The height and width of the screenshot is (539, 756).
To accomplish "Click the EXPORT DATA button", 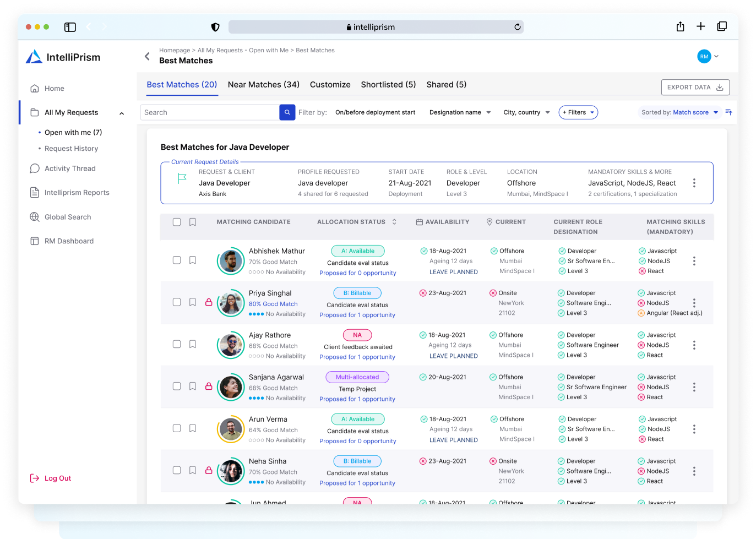I will point(695,87).
